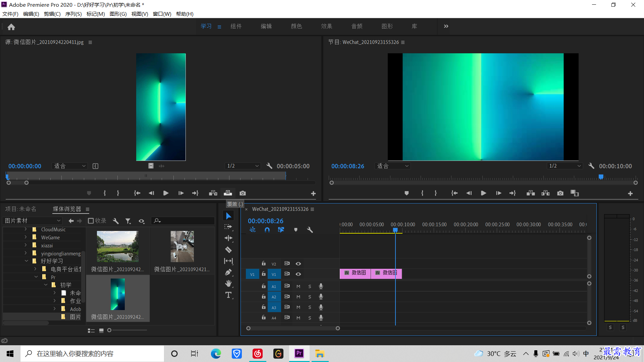Viewport: 644px width, 362px height.
Task: Switch to the 项目:未命名 panel tab
Action: (21, 209)
